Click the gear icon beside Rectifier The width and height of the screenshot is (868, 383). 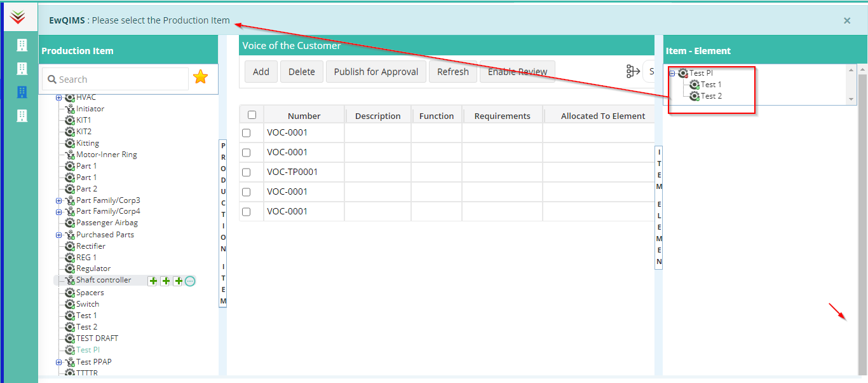click(x=70, y=246)
